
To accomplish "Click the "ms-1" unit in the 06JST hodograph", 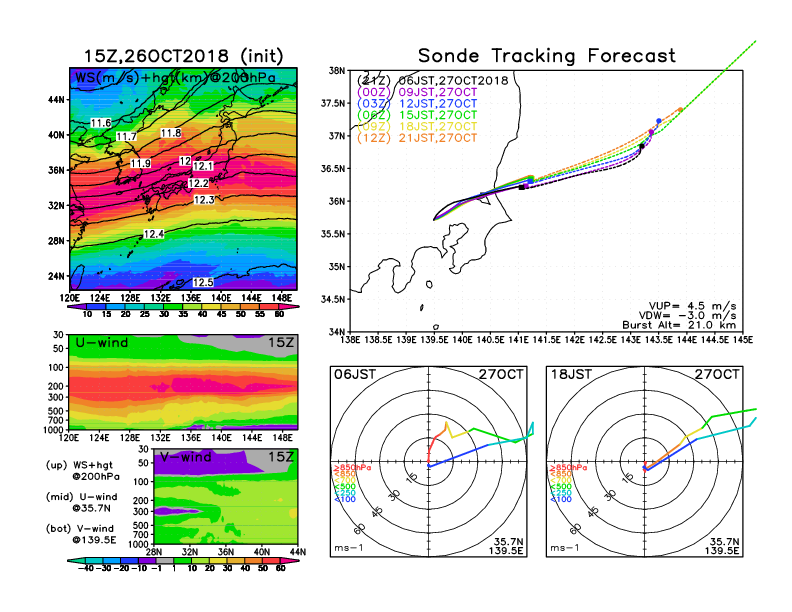I will tap(349, 548).
